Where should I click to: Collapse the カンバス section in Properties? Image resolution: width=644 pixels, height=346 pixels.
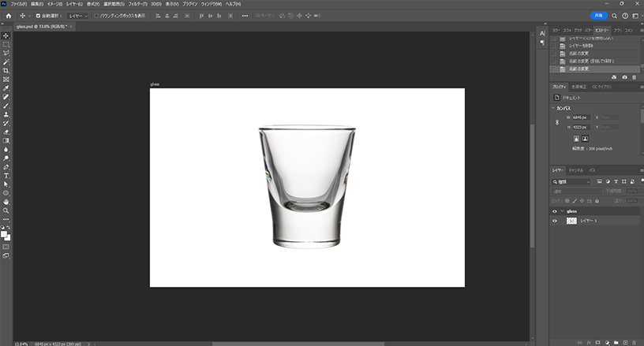(x=554, y=108)
